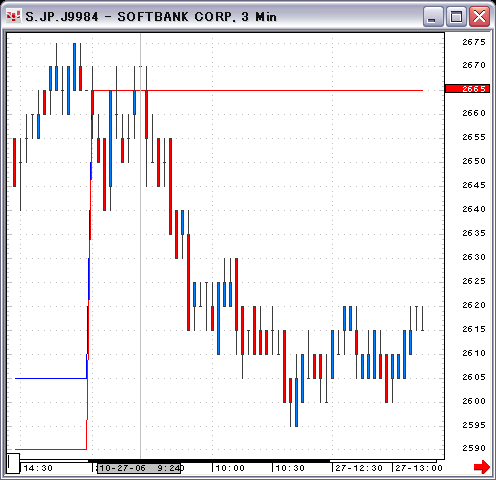The width and height of the screenshot is (496, 480).
Task: Click the 2640 price axis label
Action: (474, 209)
